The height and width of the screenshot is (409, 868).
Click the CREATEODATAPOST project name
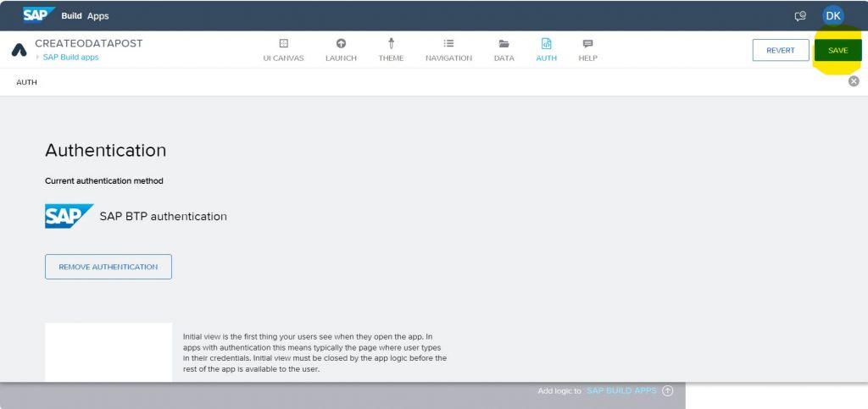tap(88, 43)
